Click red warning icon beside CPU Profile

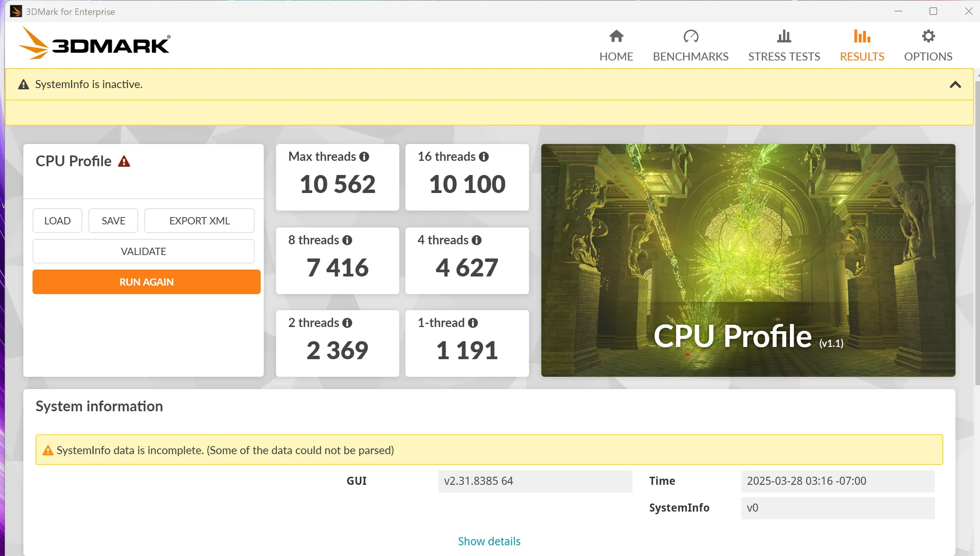(x=124, y=161)
